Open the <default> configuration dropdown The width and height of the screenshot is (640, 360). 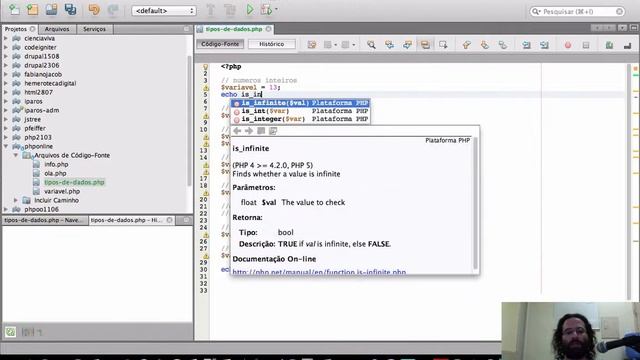(x=164, y=11)
